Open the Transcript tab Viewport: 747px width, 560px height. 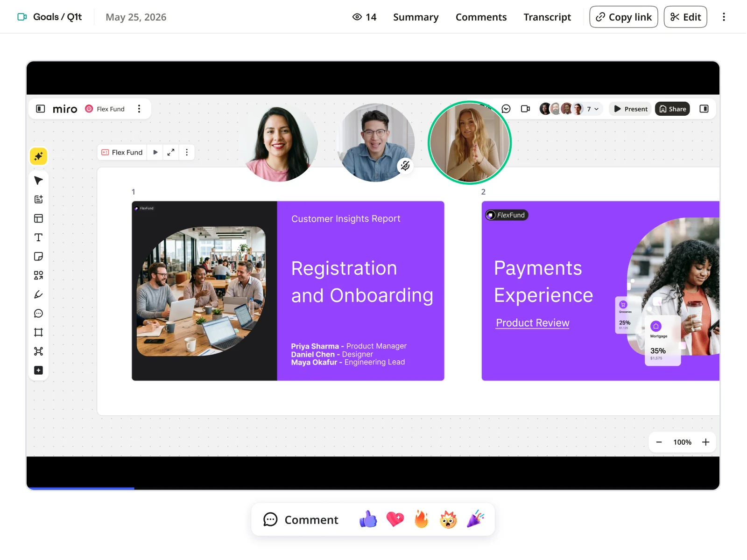click(547, 17)
